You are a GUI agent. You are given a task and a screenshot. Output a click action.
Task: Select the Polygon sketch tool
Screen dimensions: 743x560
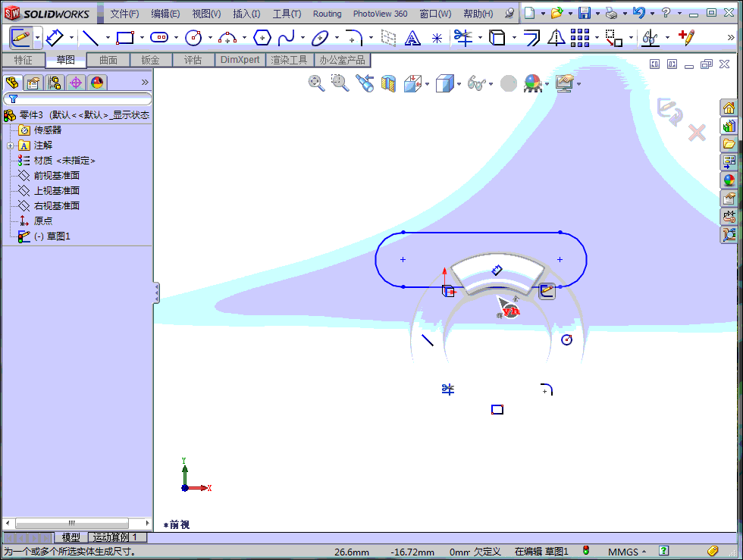262,37
